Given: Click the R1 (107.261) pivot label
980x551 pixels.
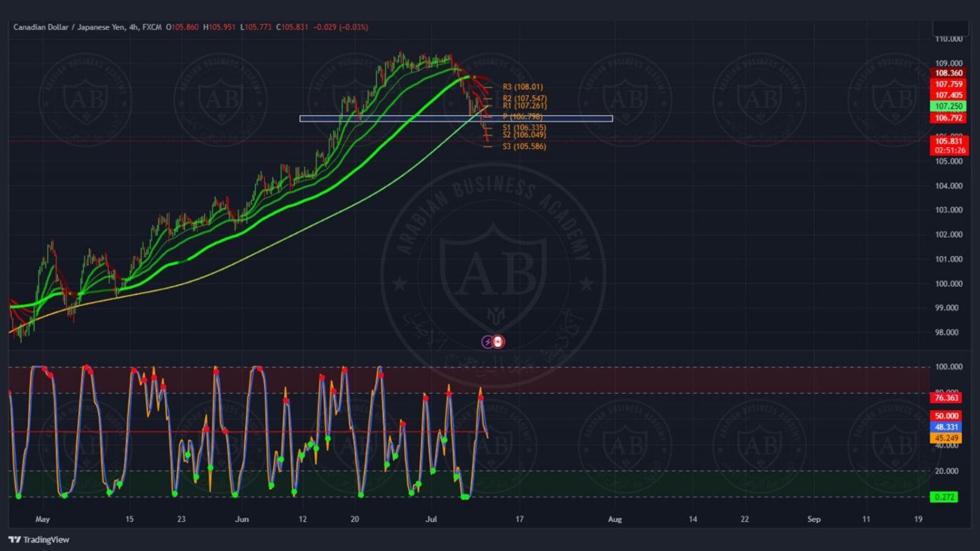Looking at the screenshot, I should pos(525,106).
